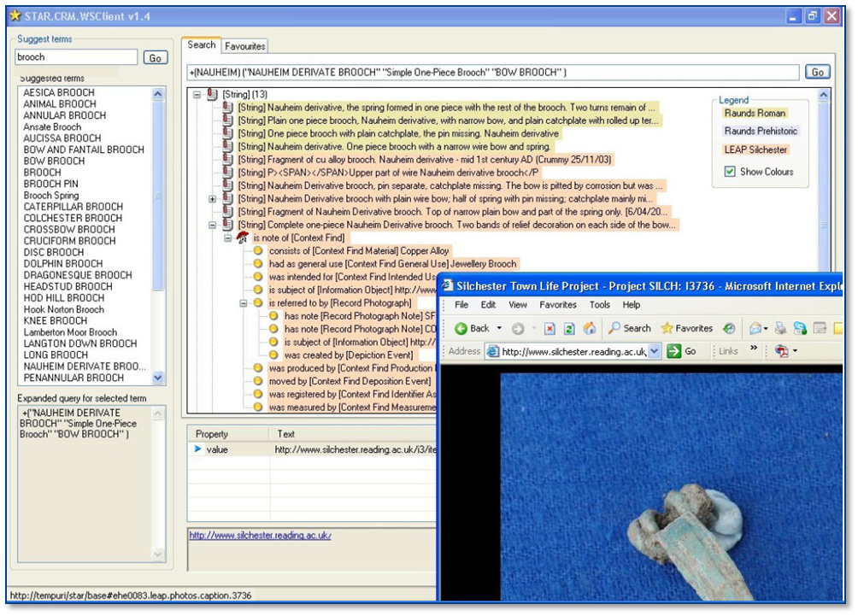Select PENANNULAR BROOCH term
858x616 pixels.
point(73,378)
